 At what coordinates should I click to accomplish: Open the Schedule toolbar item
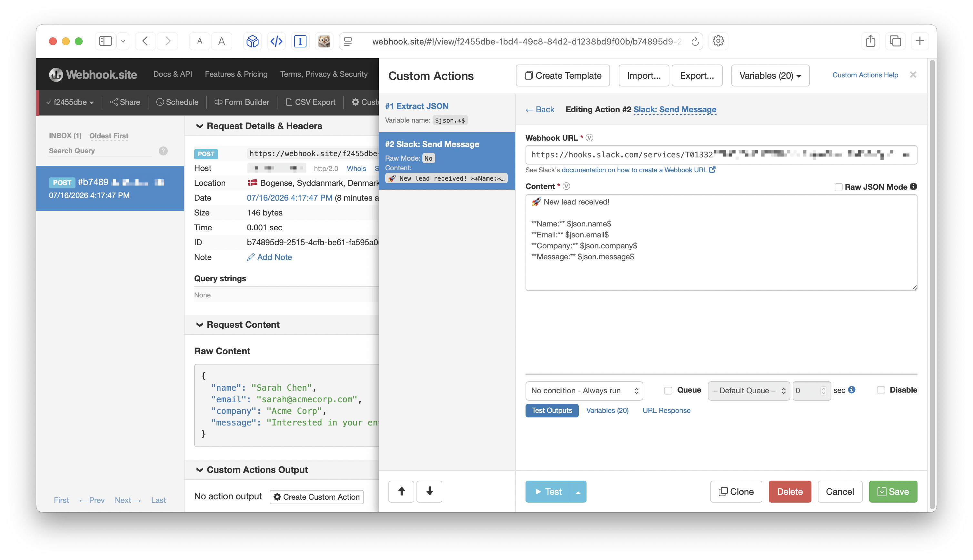coord(177,102)
